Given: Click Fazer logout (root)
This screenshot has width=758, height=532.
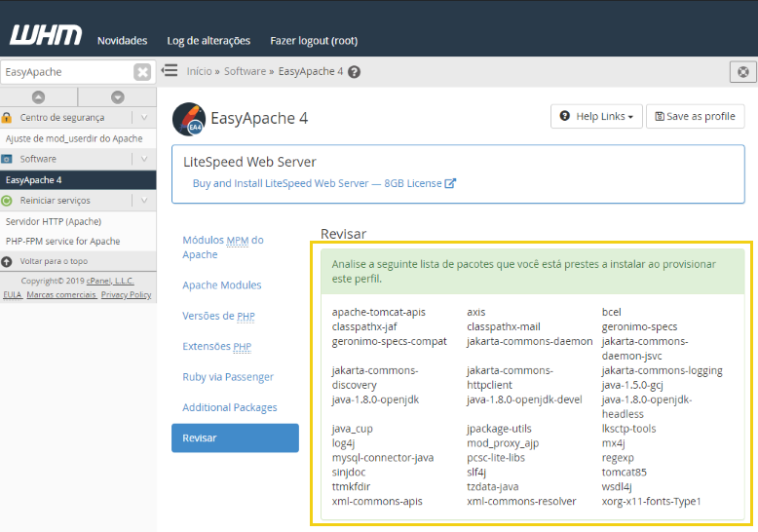Looking at the screenshot, I should (314, 41).
